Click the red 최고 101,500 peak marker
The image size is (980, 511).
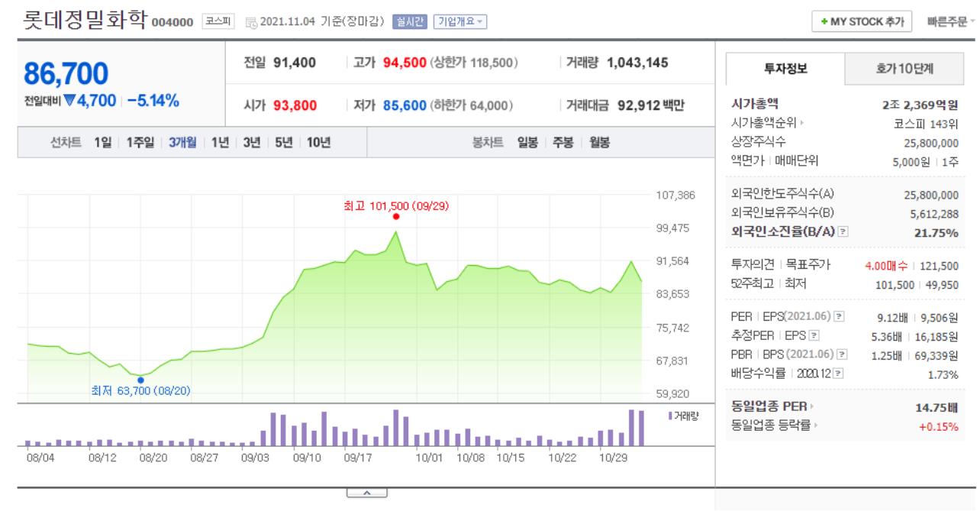(395, 216)
